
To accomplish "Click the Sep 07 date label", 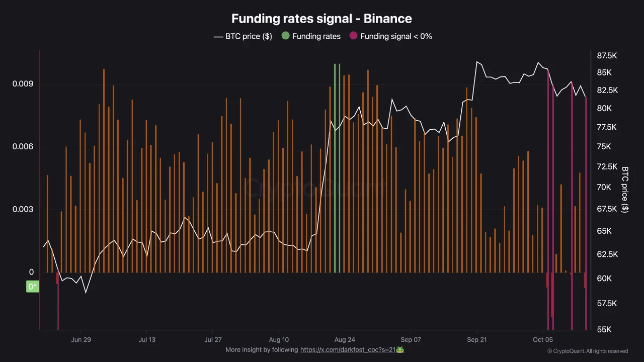I will pyautogui.click(x=411, y=340).
